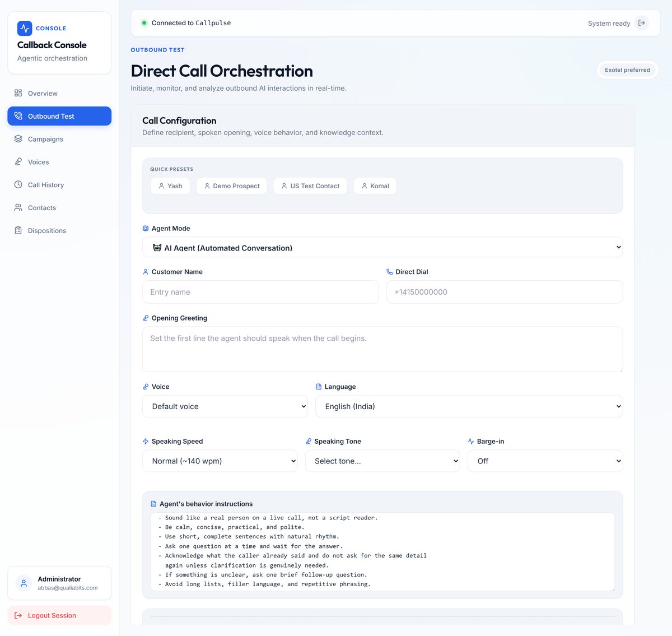Viewport: 672px width, 636px height.
Task: Click the green connection status dot
Action: 144,23
